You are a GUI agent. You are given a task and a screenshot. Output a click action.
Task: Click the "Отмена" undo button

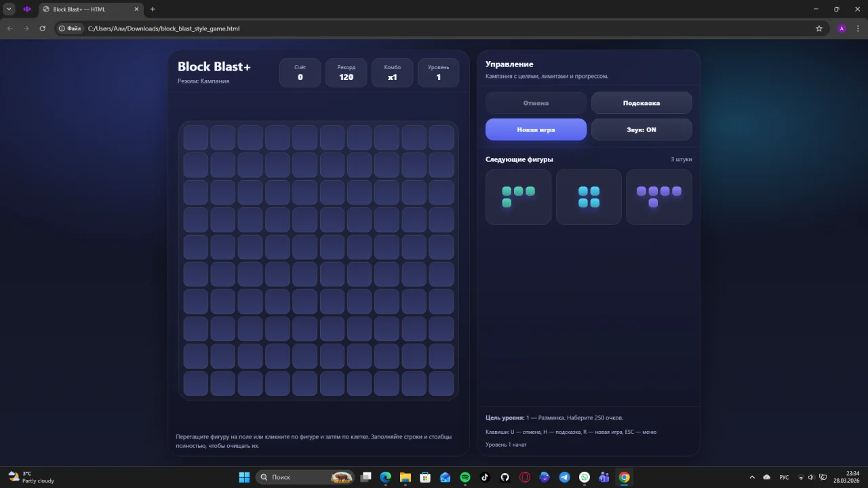[x=536, y=103]
